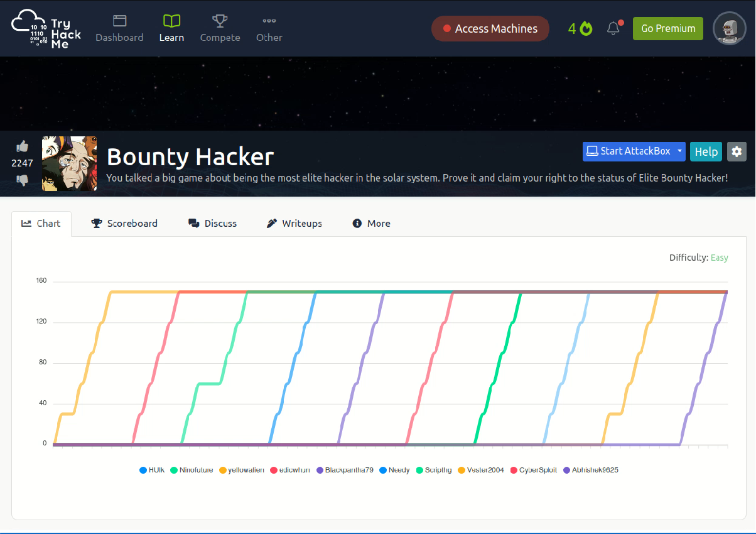Screen dimensions: 756x534
Task: Open room settings gear icon
Action: click(x=737, y=151)
